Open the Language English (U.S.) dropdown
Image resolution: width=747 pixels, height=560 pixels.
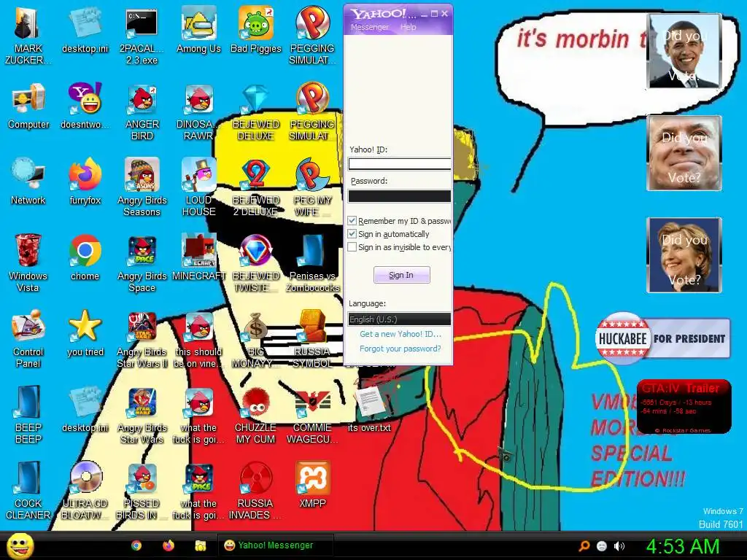click(399, 319)
